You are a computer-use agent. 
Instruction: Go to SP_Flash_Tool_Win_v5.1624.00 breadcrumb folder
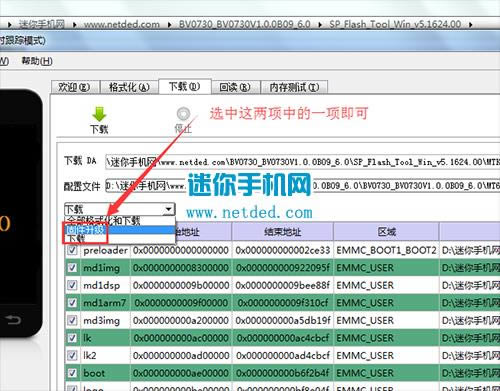(x=395, y=24)
